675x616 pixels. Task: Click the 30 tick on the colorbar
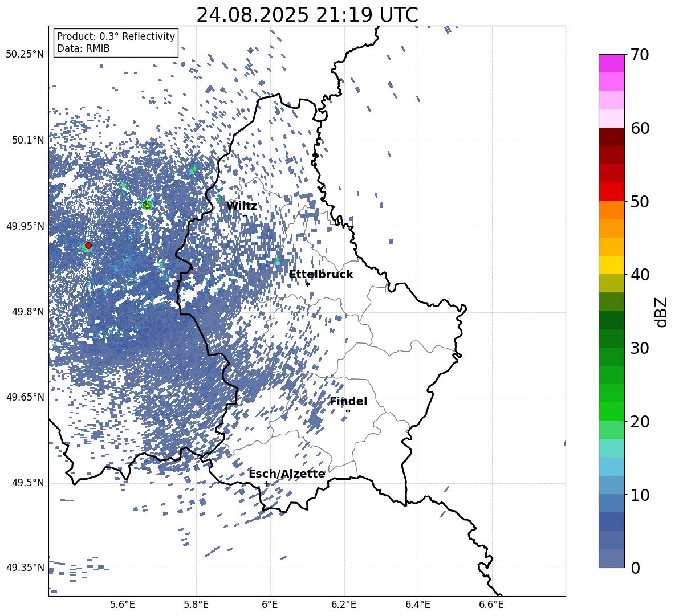coord(640,348)
